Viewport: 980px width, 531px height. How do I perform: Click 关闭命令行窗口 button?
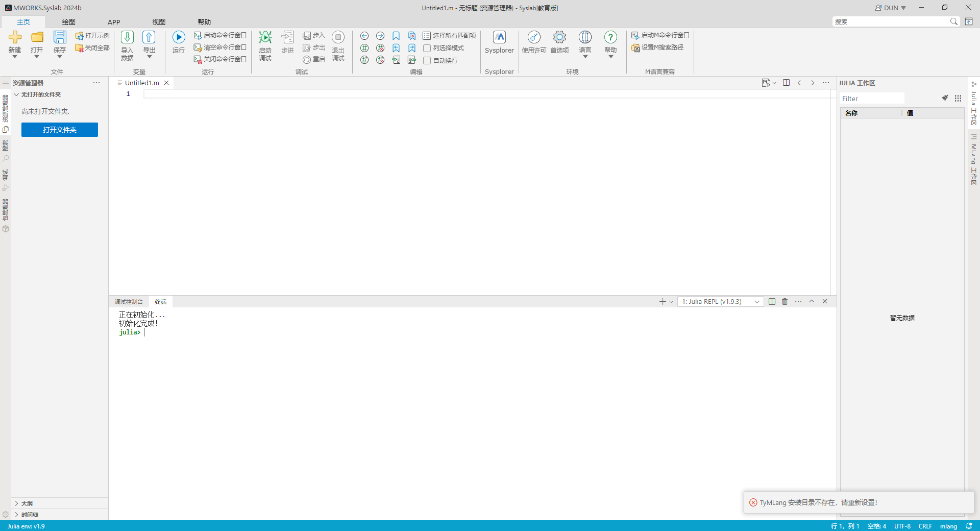220,59
